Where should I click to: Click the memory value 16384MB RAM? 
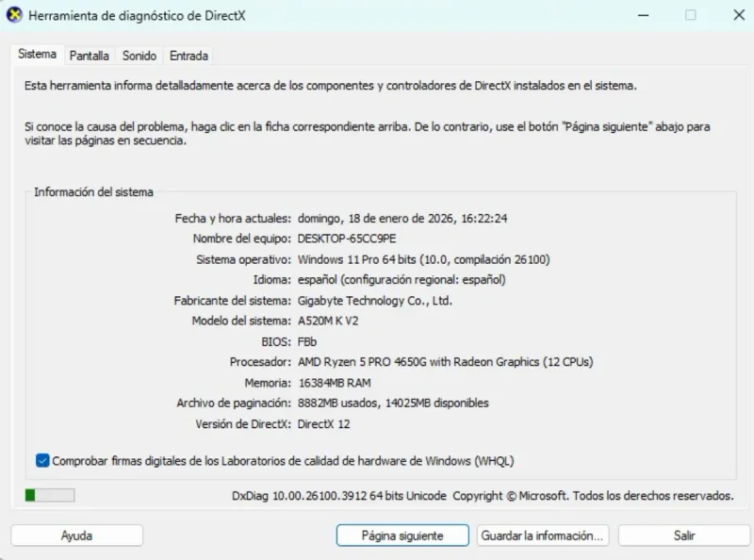(x=335, y=383)
